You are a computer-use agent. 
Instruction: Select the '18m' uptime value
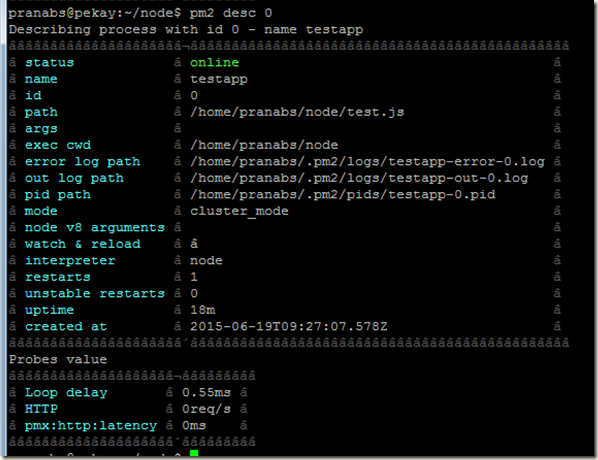click(203, 310)
